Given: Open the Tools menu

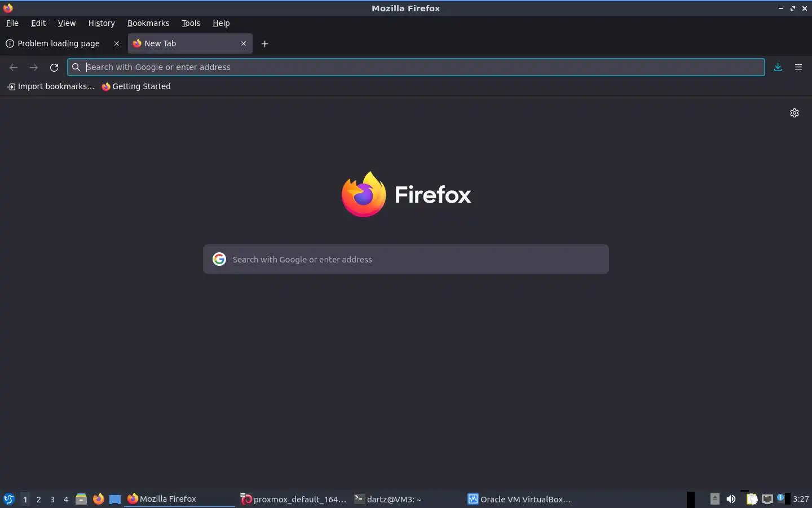Looking at the screenshot, I should click(x=191, y=23).
